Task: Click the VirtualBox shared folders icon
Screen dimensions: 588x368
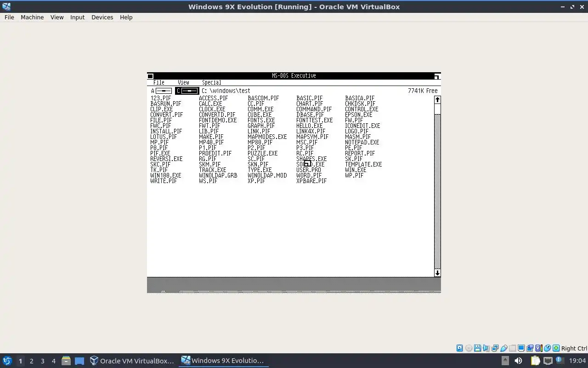Action: (x=513, y=348)
